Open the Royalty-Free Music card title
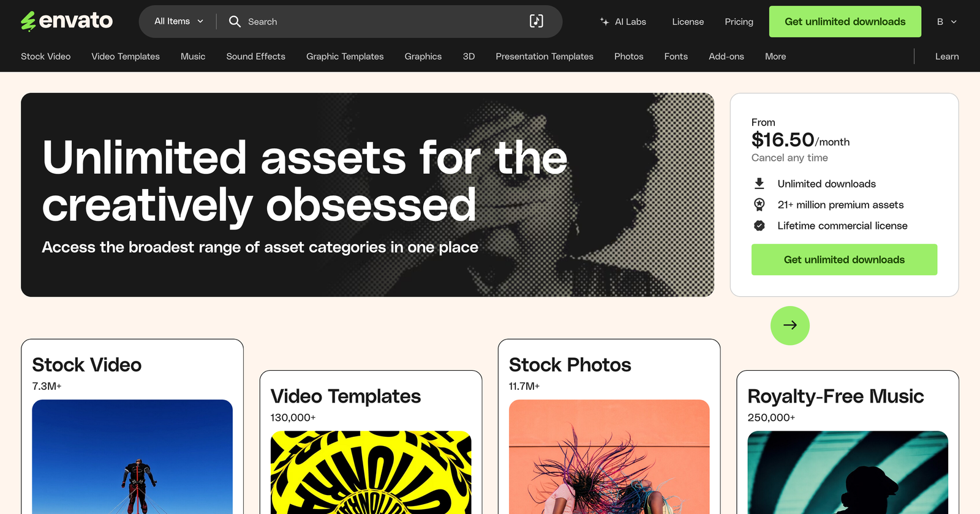Screen dimensions: 980x514 tap(835, 396)
